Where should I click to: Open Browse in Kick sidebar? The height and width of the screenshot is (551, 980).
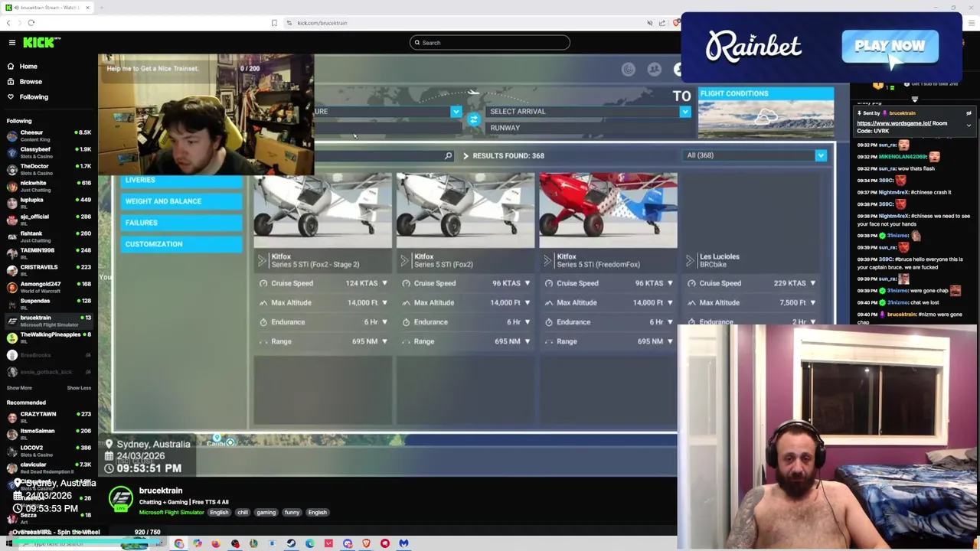[x=31, y=82]
